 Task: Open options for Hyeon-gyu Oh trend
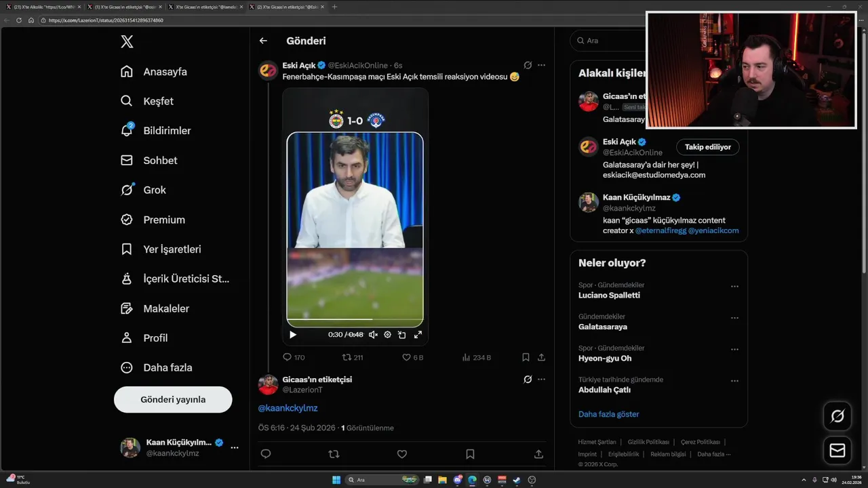coord(734,350)
